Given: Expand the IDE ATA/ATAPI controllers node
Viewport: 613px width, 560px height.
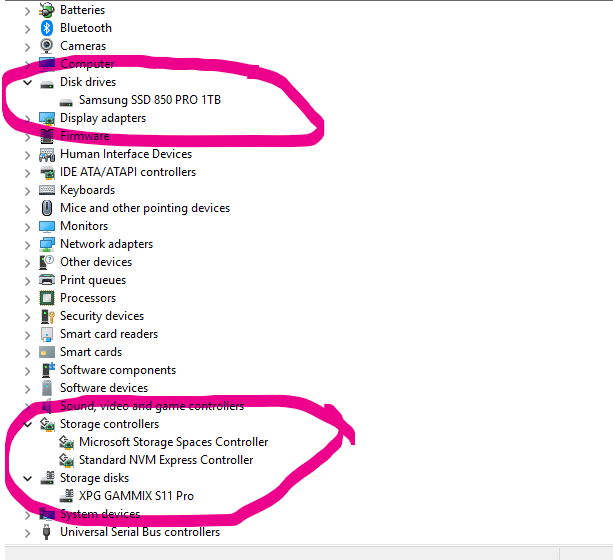Looking at the screenshot, I should (x=27, y=173).
